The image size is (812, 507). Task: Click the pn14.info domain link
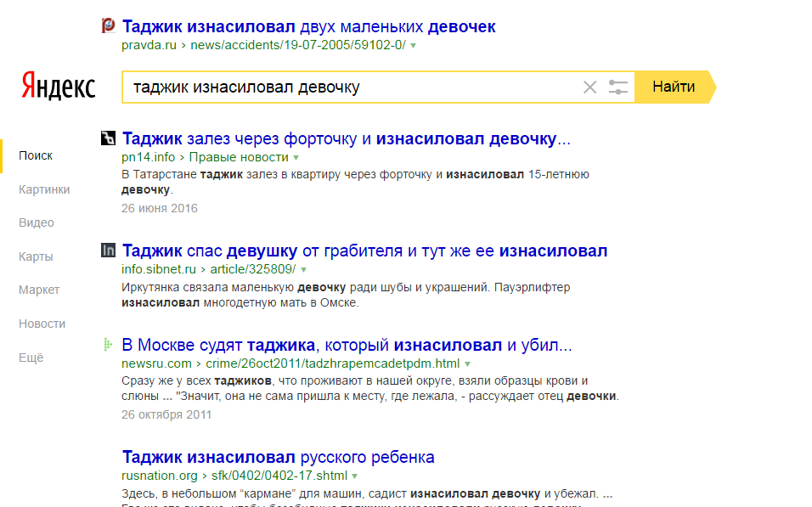point(148,157)
